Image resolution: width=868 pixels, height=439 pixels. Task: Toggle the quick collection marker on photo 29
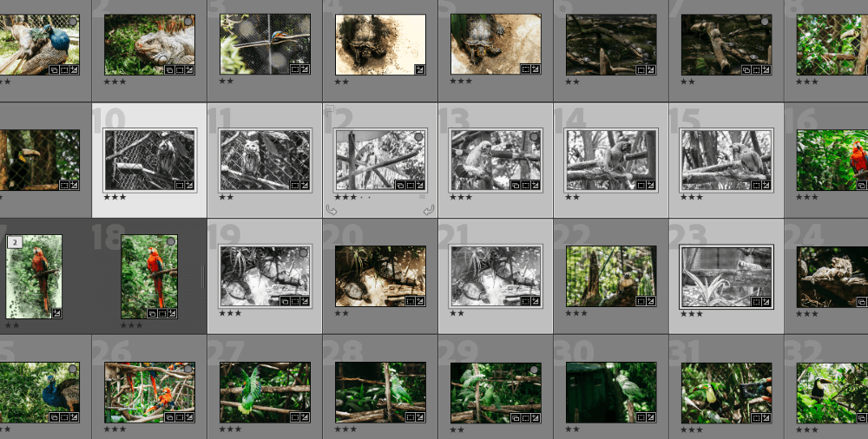point(534,369)
